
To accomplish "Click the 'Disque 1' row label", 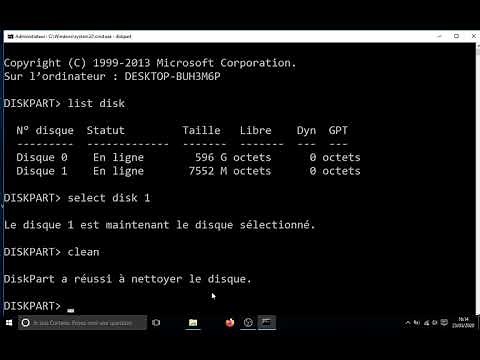I will (42, 171).
